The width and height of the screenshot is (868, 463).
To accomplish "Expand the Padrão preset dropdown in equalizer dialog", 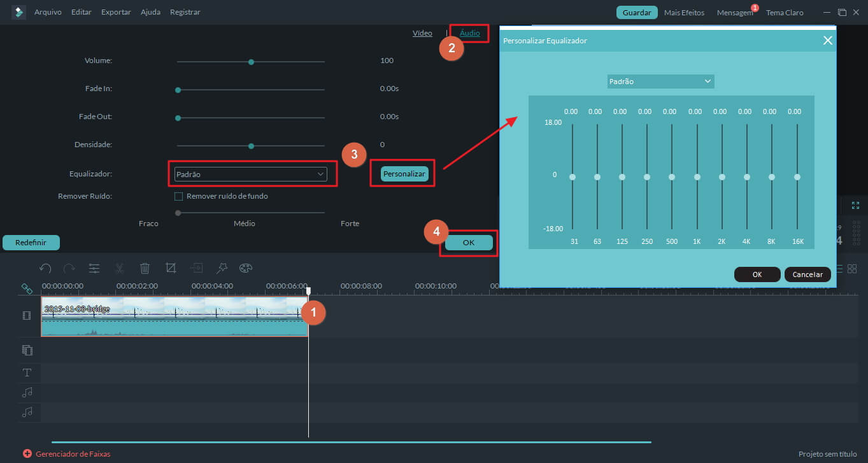I will point(660,82).
